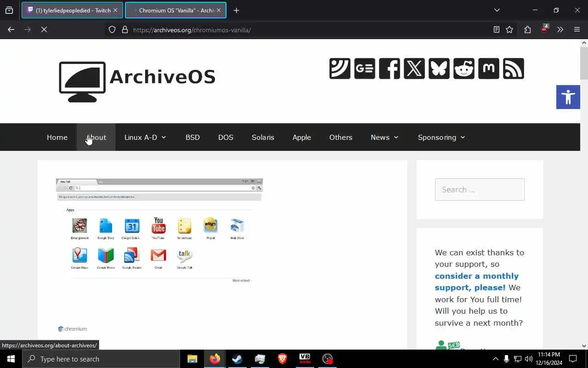This screenshot has height=368, width=588.
Task: Go back to the previous page
Action: 11,29
